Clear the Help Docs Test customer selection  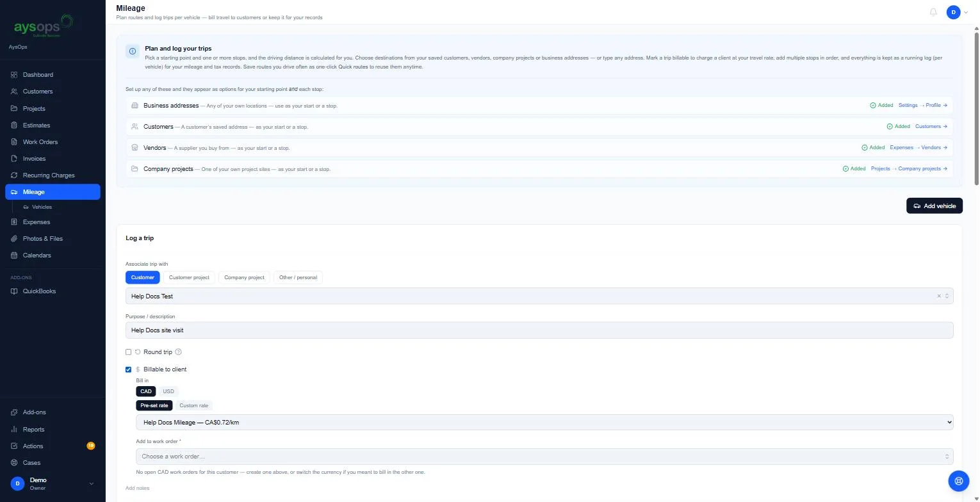[939, 296]
